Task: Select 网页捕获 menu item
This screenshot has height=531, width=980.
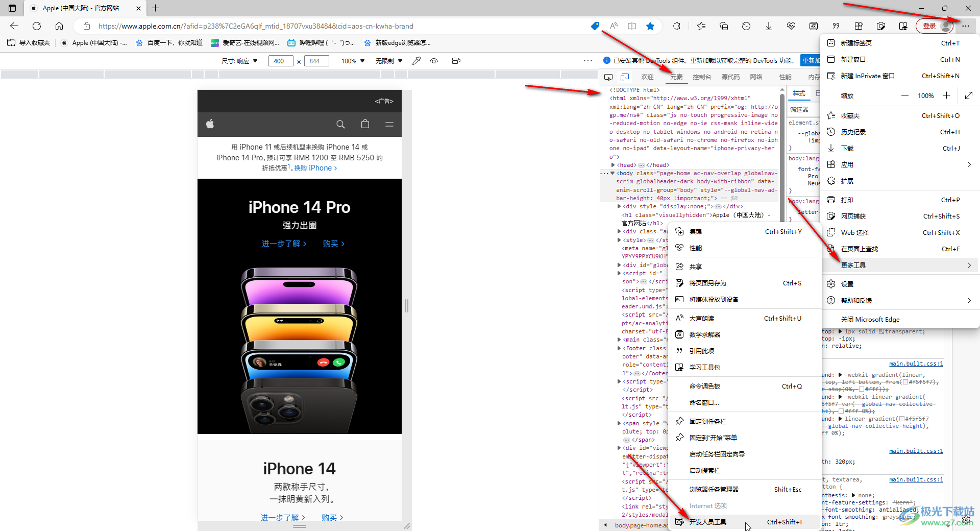Action: [x=900, y=216]
